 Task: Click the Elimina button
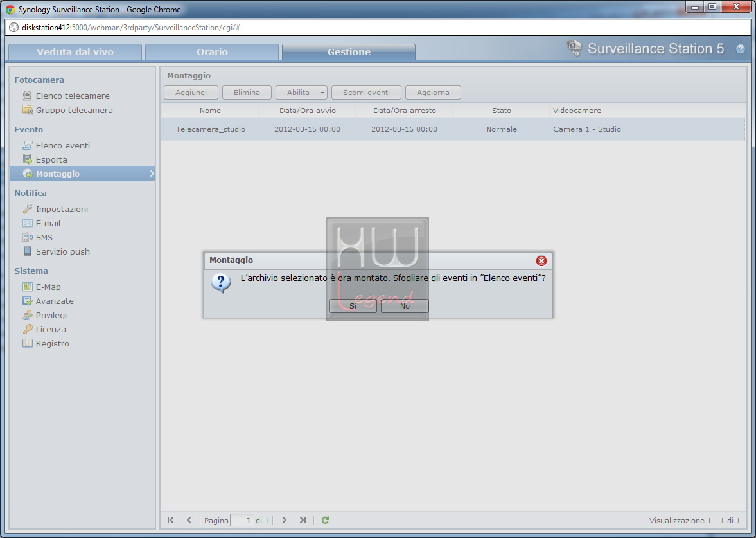(247, 92)
